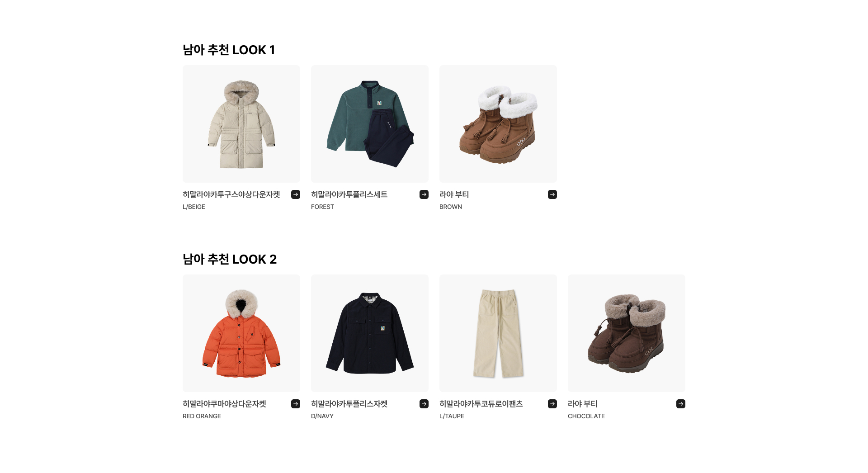Click arrow icon next to 히말라야쿠마야상다운자켓
The image size is (868, 473).
(296, 404)
